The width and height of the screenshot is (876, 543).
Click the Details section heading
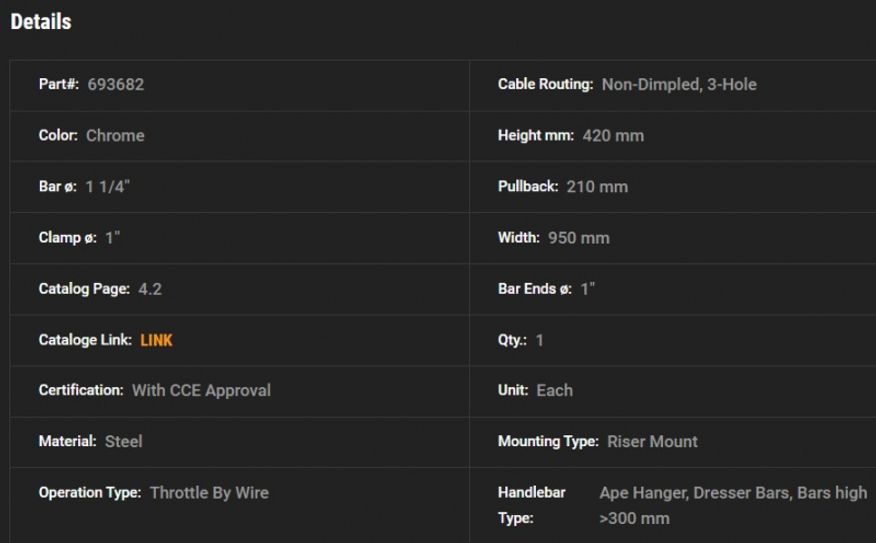click(41, 22)
